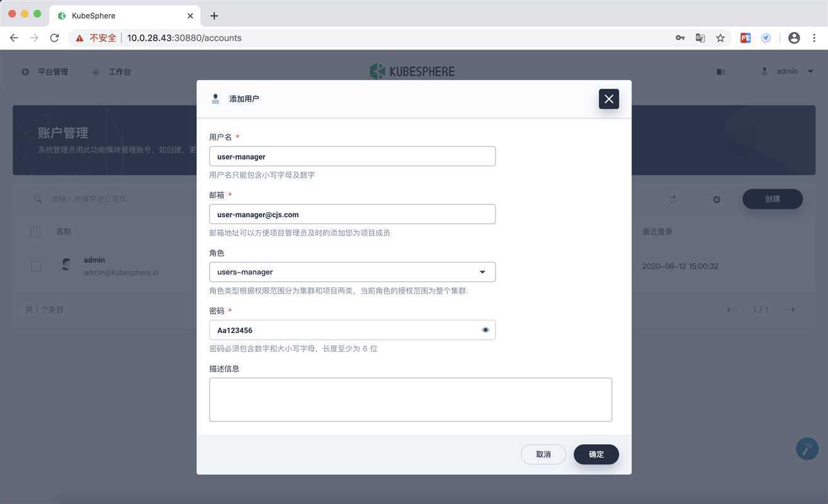This screenshot has height=504, width=828.
Task: Click the 创建 button
Action: [772, 199]
